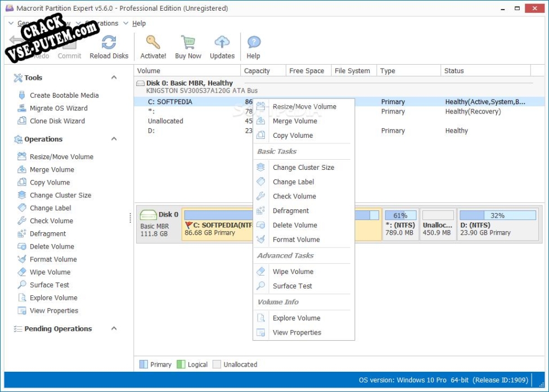This screenshot has height=392, width=549.
Task: Click the 61% usage bar of *: partition
Action: (400, 215)
